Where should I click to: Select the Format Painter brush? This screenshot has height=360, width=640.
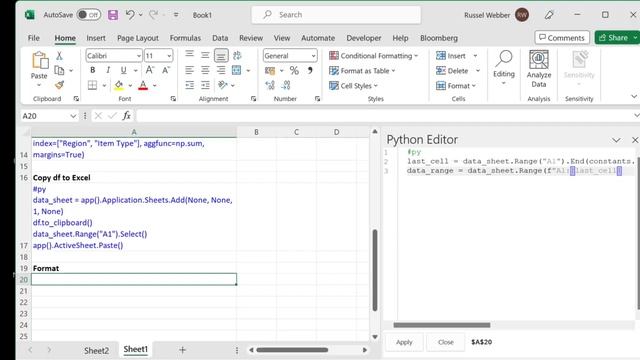(x=60, y=85)
